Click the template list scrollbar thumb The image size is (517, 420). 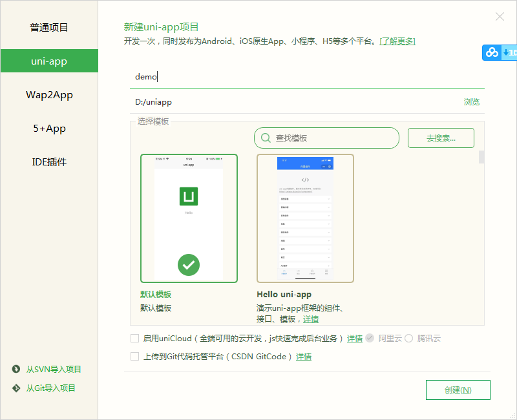[x=481, y=157]
